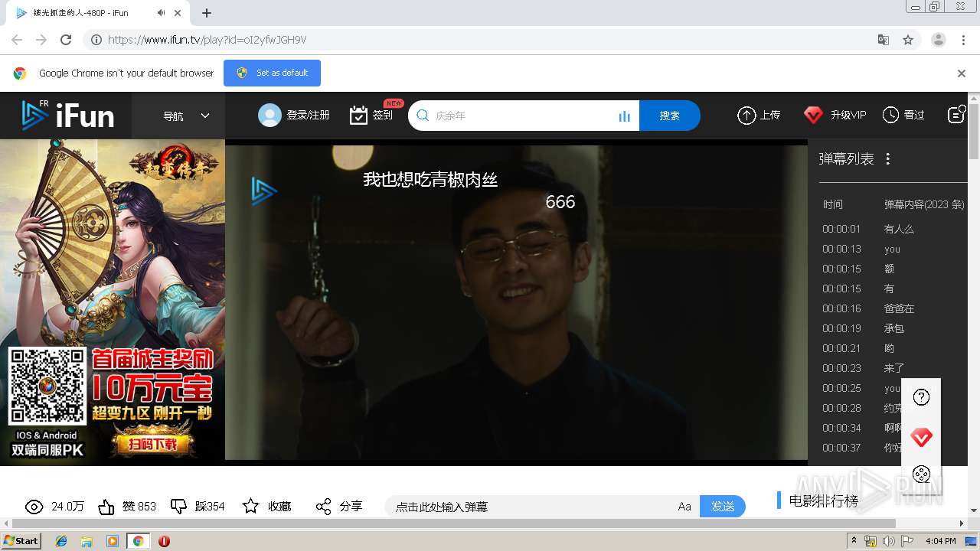Click the Set as default button
This screenshot has width=980, height=551.
tap(272, 73)
